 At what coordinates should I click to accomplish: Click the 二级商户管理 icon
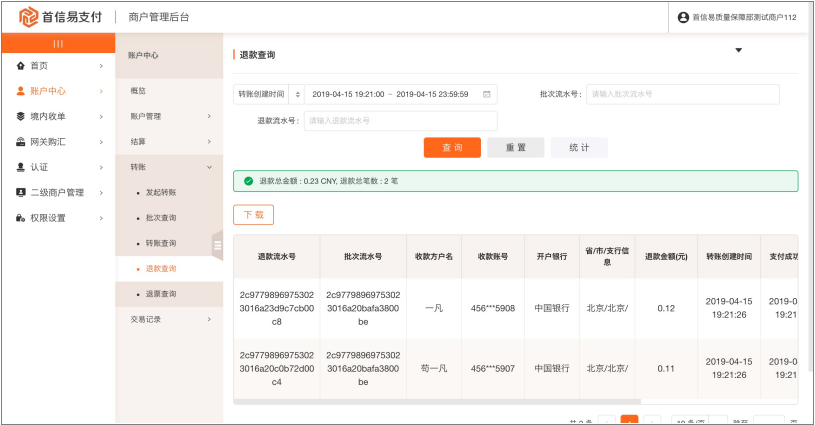20,192
